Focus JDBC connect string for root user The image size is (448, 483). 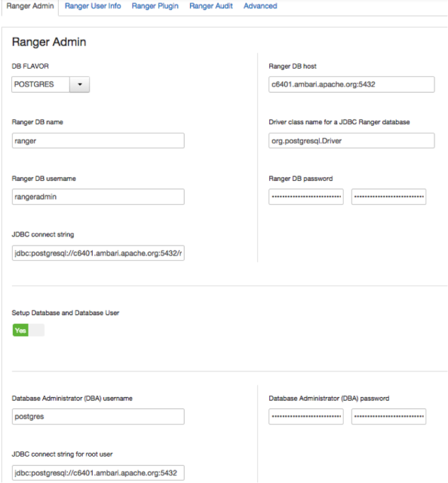point(98,473)
